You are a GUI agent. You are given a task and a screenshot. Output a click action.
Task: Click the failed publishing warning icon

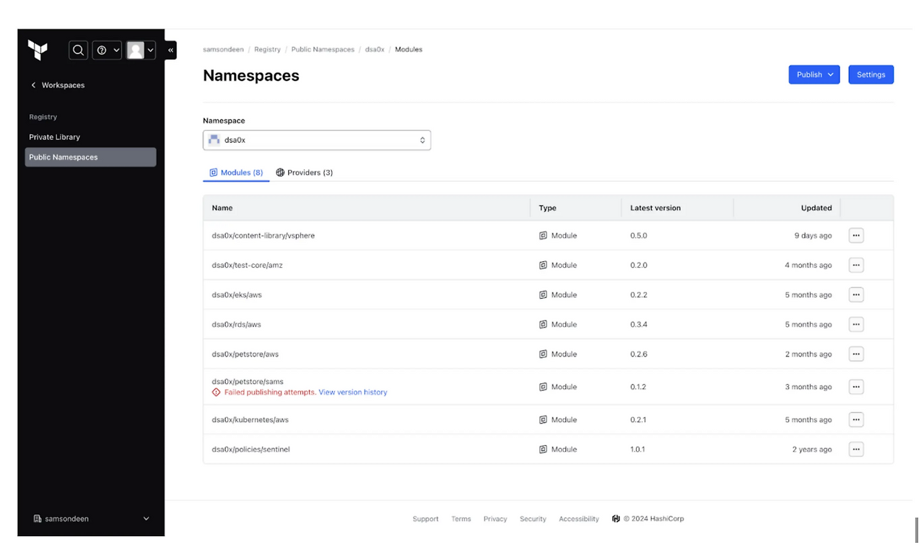[217, 393]
